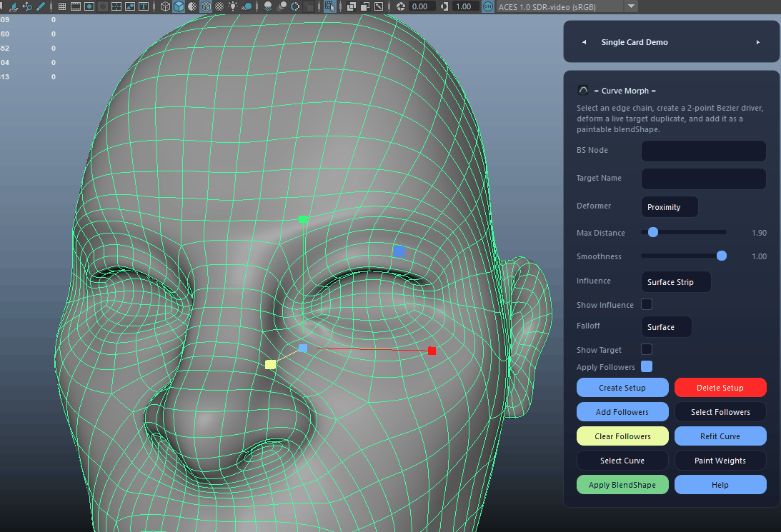The image size is (781, 532).
Task: Click the Max Distance value 1.90
Action: tap(759, 233)
